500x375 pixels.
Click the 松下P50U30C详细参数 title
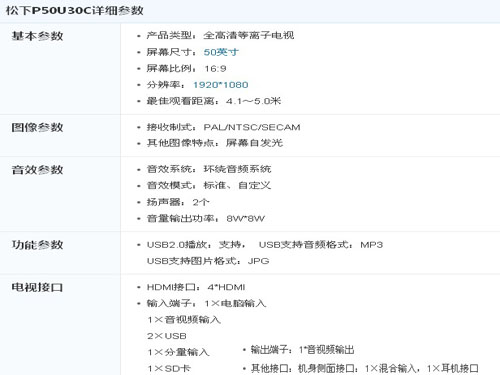coord(74,11)
